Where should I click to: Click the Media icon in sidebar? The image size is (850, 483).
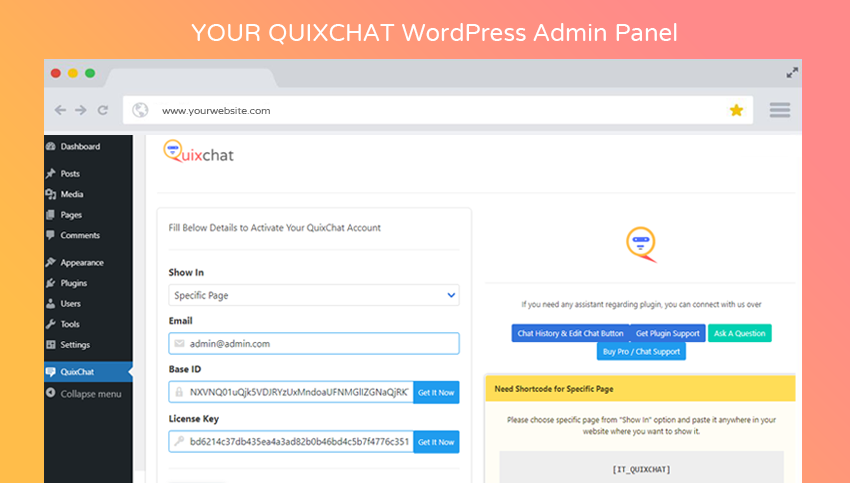pyautogui.click(x=51, y=194)
